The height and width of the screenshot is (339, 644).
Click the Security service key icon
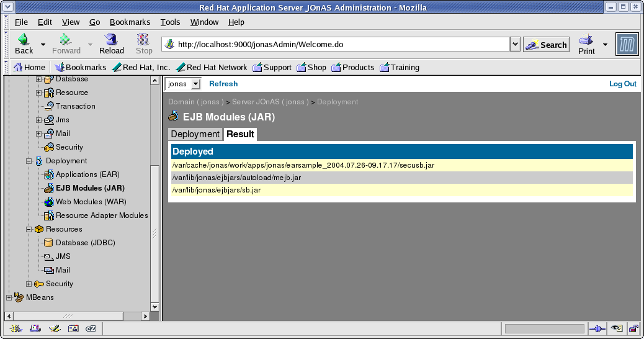pos(49,147)
